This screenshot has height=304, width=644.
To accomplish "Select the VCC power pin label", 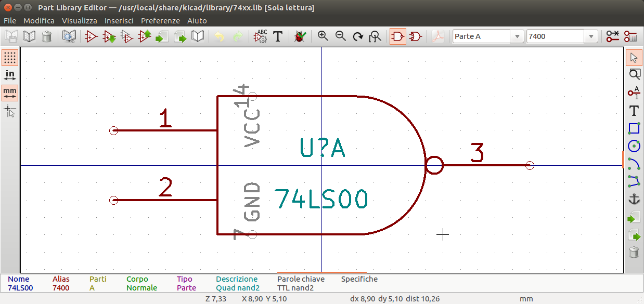I will tap(252, 128).
